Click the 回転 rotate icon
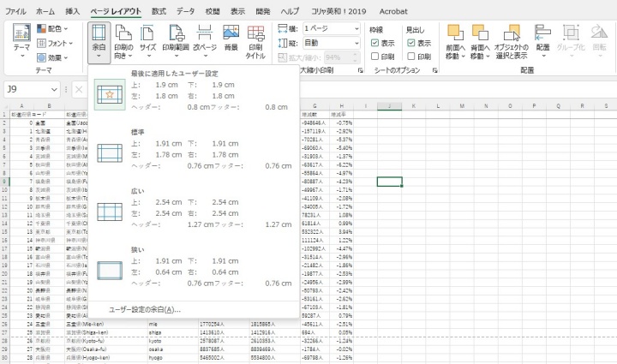The width and height of the screenshot is (617, 364). (599, 33)
